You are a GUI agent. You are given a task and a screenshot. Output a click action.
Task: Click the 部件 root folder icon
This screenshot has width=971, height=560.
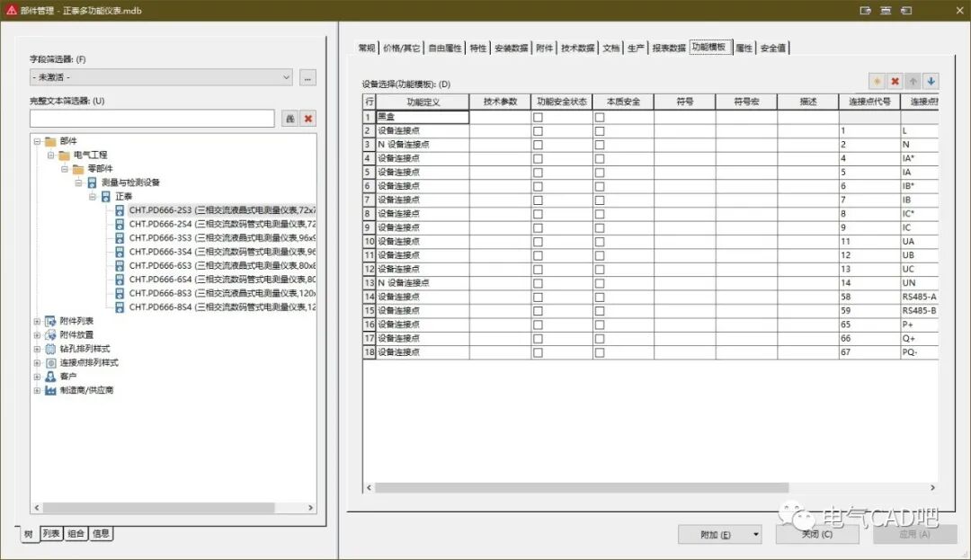point(50,141)
